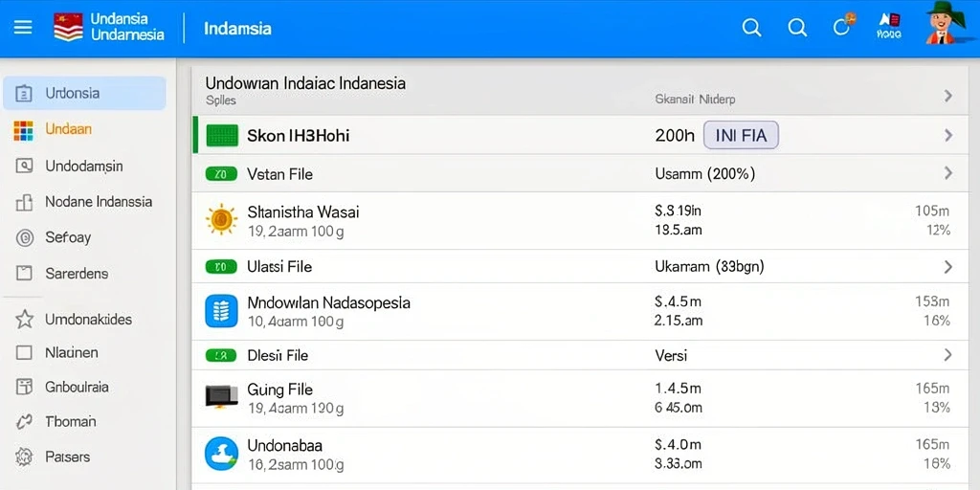Viewport: 980px width, 490px height.
Task: Click the Gnboulraia sidebar icon
Action: tap(24, 388)
